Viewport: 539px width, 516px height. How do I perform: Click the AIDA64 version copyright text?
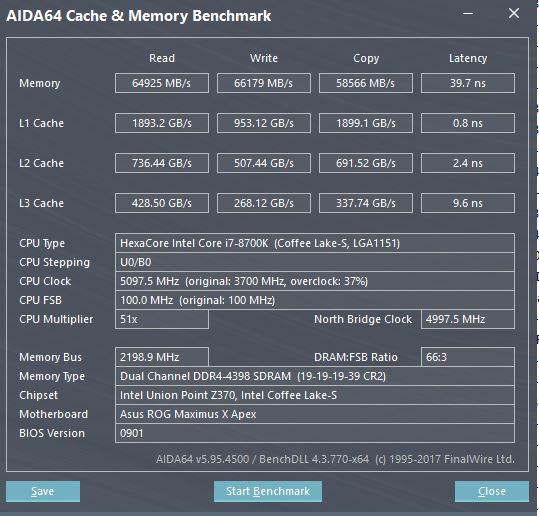click(335, 459)
